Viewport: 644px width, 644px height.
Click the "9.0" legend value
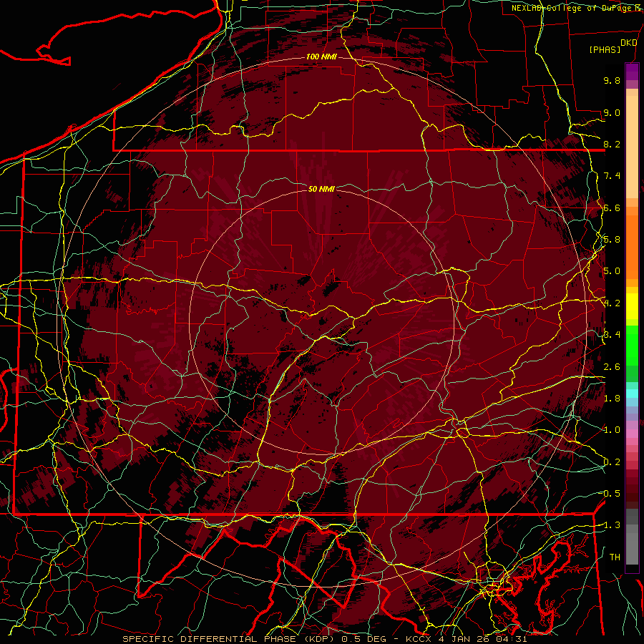tap(612, 112)
